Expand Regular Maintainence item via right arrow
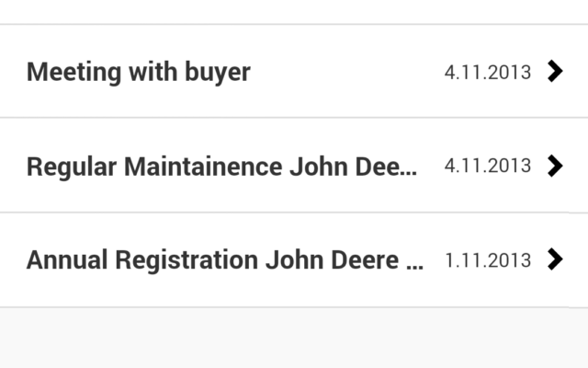This screenshot has width=588, height=368. pos(555,166)
